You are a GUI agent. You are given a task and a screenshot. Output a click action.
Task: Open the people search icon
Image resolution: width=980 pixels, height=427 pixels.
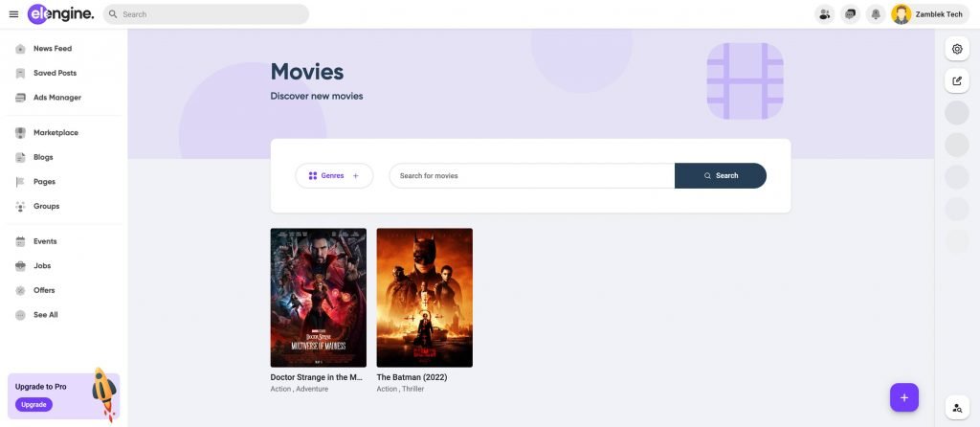coord(957,408)
